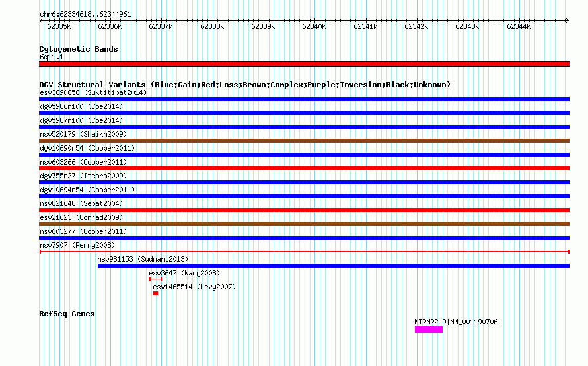Click the 62340k ruler tick label
Viewport: 588px width, 366px height.
(x=314, y=26)
